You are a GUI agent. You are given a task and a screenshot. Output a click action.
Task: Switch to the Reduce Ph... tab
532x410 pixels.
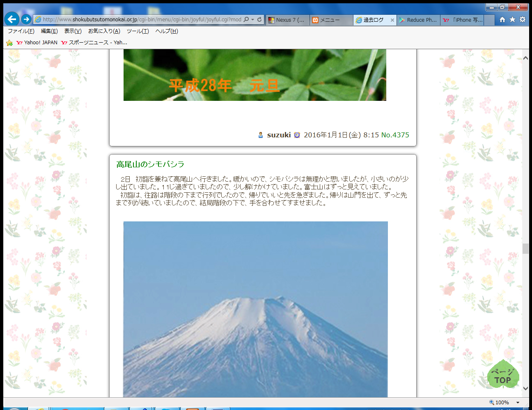[x=418, y=20]
